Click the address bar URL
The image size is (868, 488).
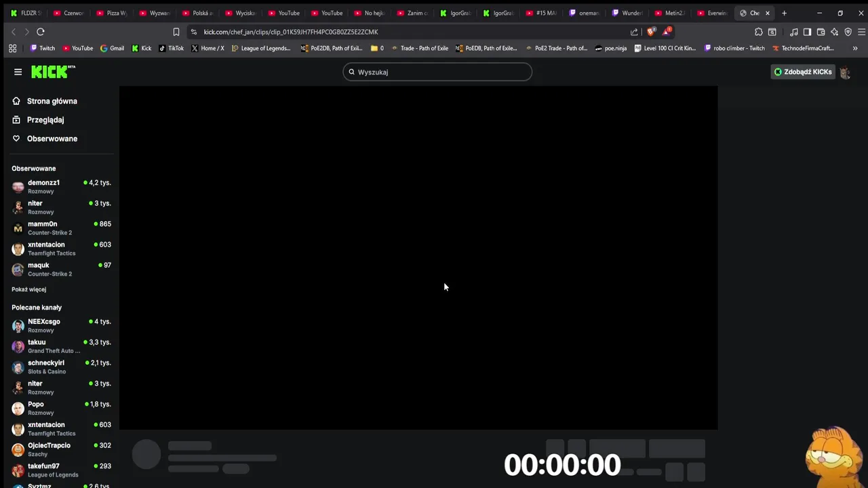point(291,32)
